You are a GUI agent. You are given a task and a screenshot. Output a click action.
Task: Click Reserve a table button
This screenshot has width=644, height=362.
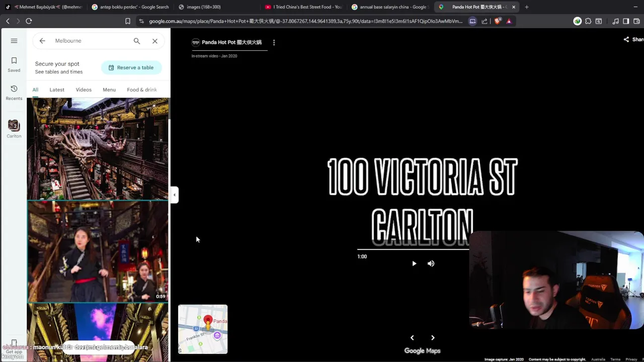131,67
